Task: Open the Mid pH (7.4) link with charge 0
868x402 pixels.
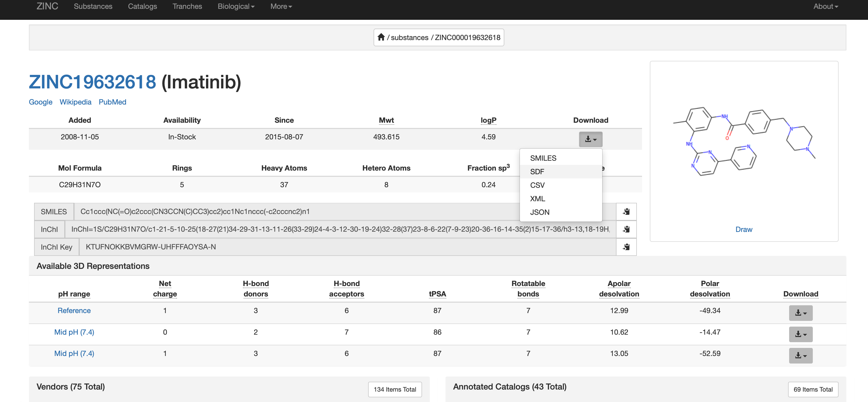Action: pos(74,332)
